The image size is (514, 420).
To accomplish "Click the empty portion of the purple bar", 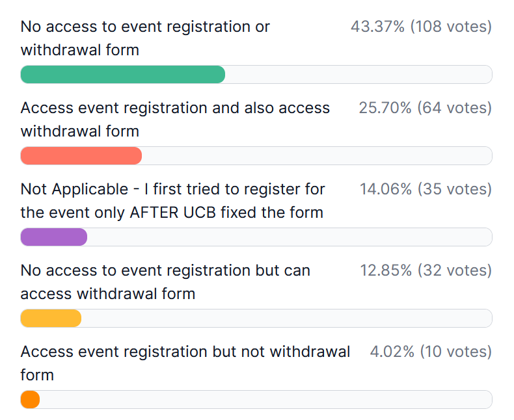I will [x=289, y=237].
